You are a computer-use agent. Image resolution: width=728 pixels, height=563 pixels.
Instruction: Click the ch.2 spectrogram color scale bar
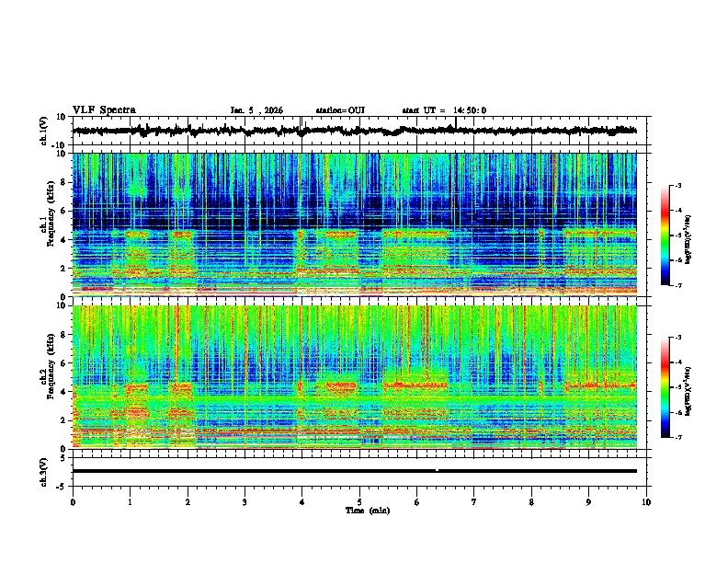[665, 387]
